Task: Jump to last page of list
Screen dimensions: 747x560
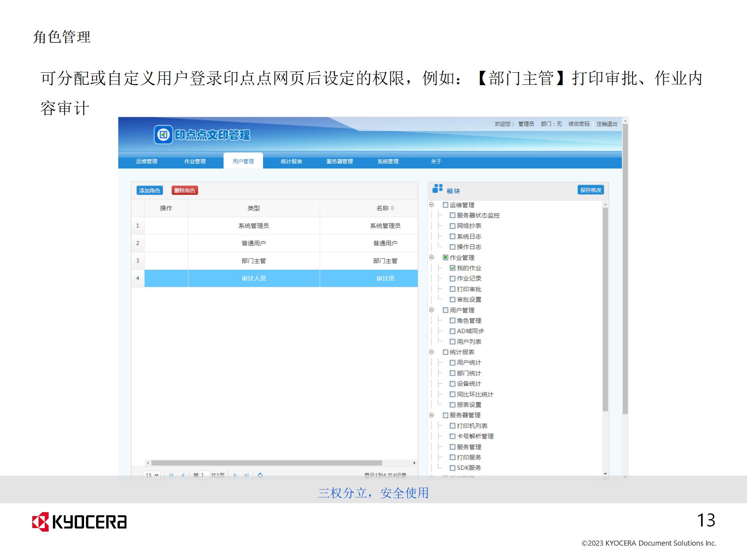Action: coord(246,475)
